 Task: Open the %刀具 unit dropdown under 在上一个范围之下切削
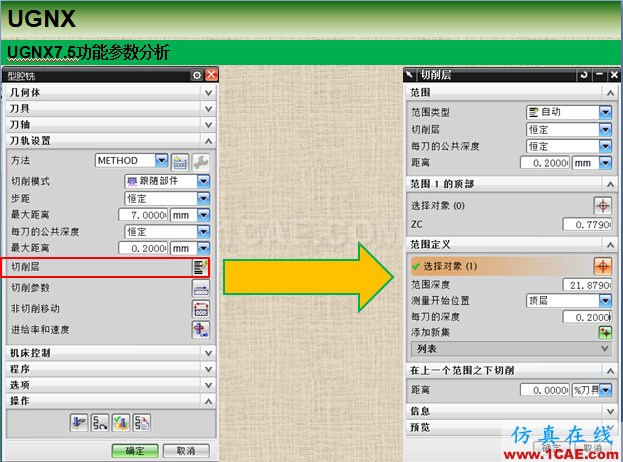coord(605,390)
